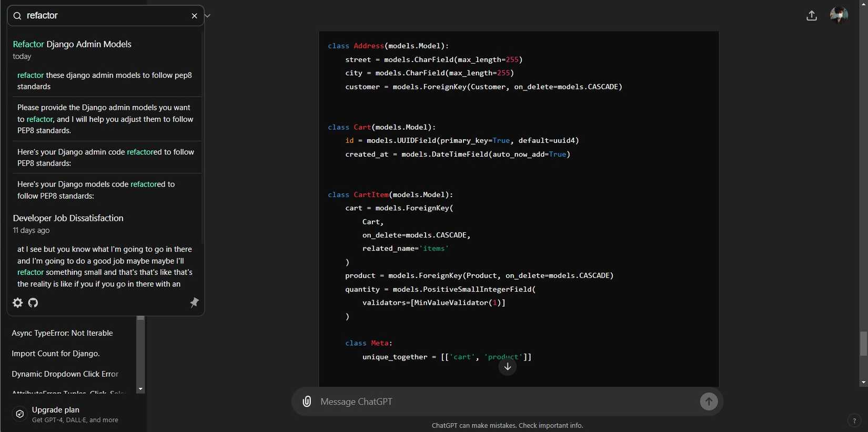Clear the refactor search text
Image resolution: width=868 pixels, height=432 pixels.
click(x=194, y=16)
